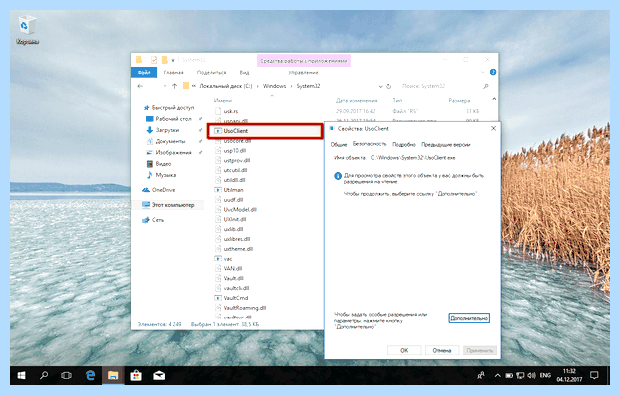Click the file list scroll-up arrow
Screen dimensions: 620x395
[x=494, y=99]
